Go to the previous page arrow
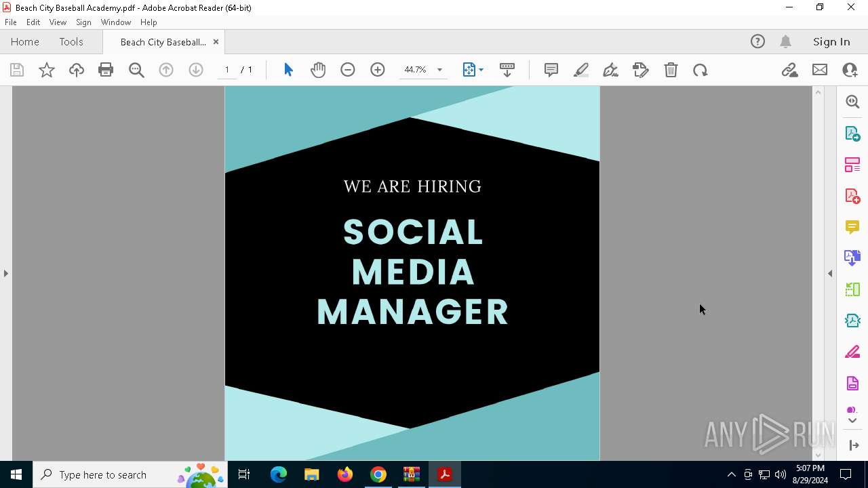868x488 pixels. click(166, 70)
